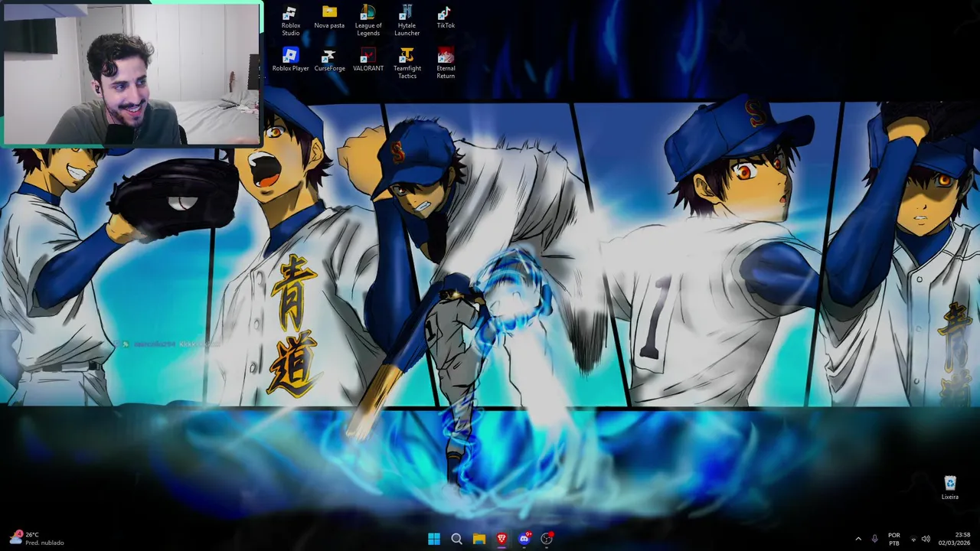Open Discord from the taskbar
The image size is (980, 551).
(524, 539)
